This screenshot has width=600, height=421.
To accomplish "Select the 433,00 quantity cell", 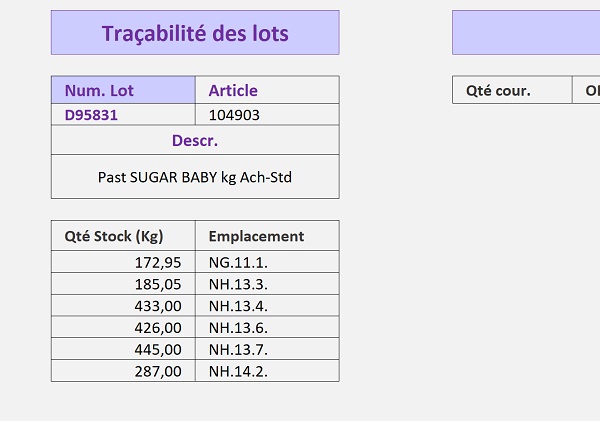I will click(x=123, y=306).
